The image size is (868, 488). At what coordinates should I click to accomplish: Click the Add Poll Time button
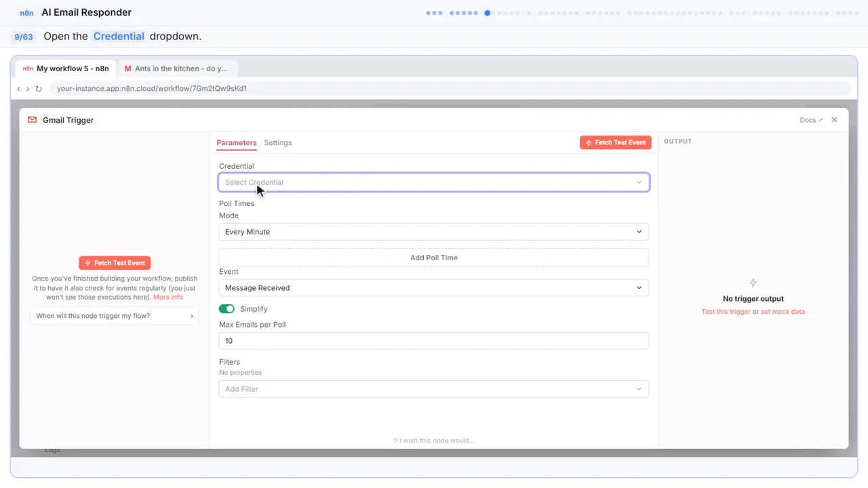pos(434,258)
